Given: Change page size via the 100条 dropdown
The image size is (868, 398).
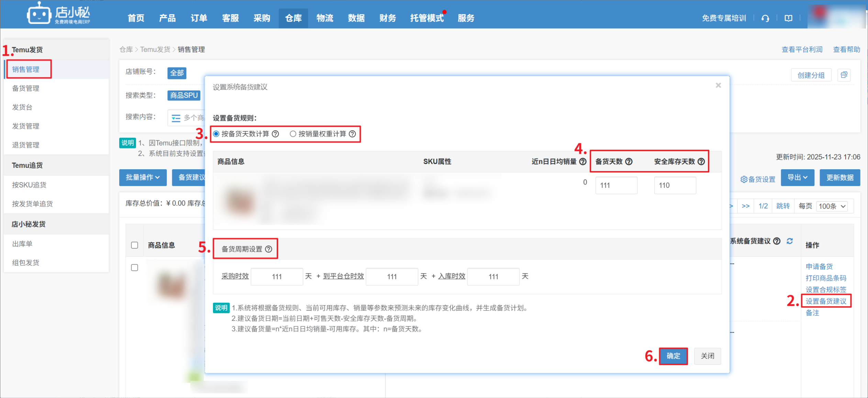Looking at the screenshot, I should (x=832, y=206).
